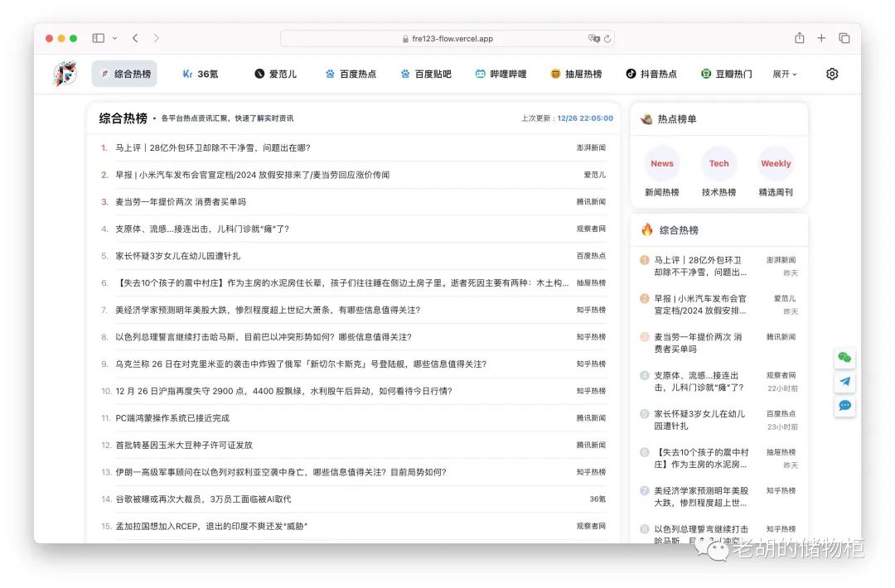The image size is (895, 588).
Task: Open the sidebar dropdown chevron in Safari
Action: click(114, 38)
